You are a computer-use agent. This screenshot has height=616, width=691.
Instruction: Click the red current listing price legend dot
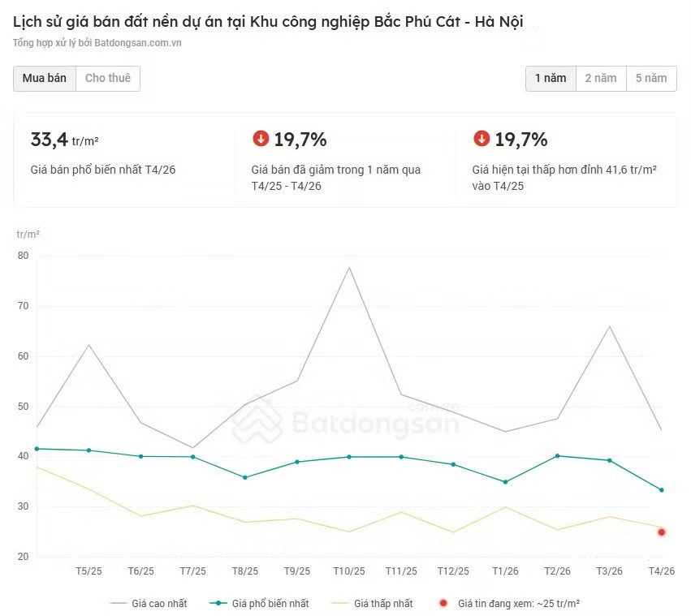443,603
